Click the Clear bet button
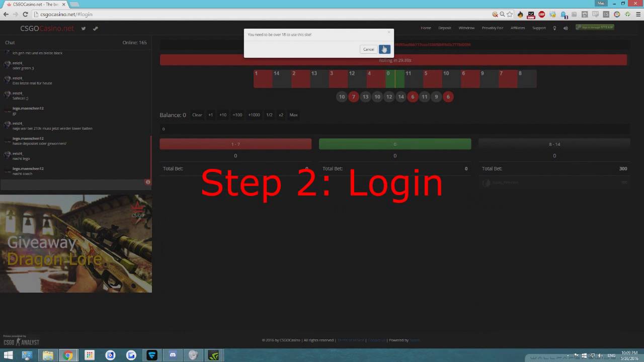644x362 pixels. (197, 115)
